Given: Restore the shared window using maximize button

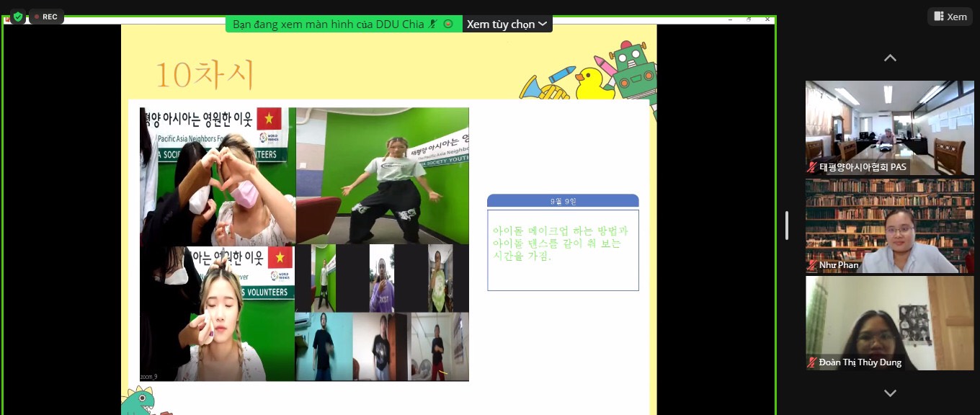Looking at the screenshot, I should pyautogui.click(x=749, y=19).
